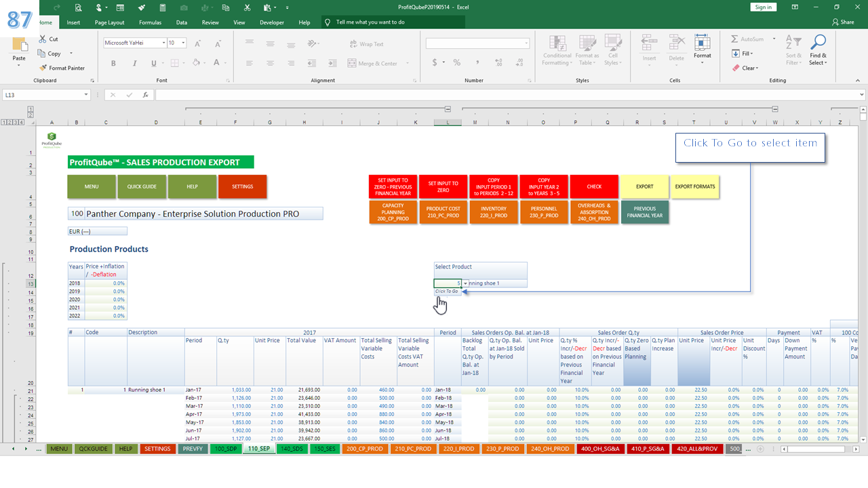This screenshot has width=868, height=488.
Task: Click the PRODUCT COST 210_PC_PROD button
Action: (x=443, y=212)
